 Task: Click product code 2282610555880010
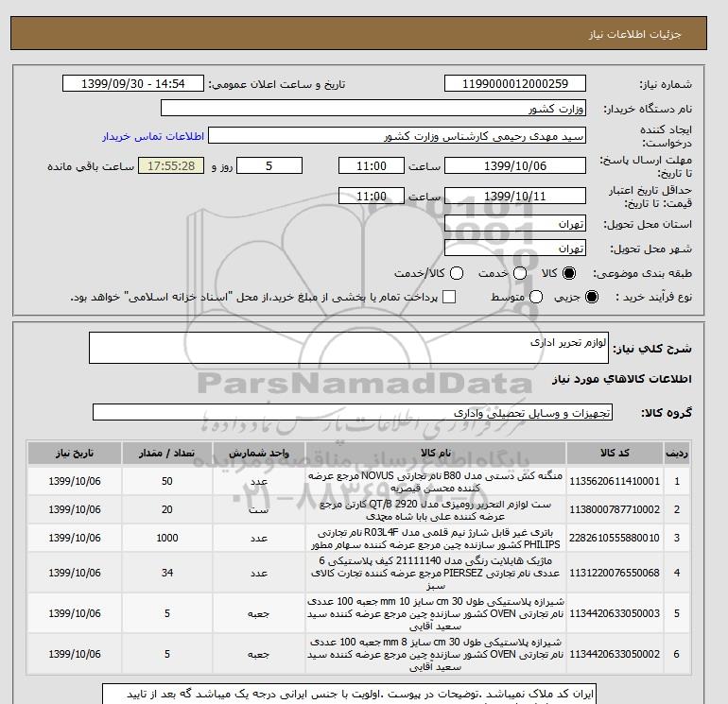tap(615, 538)
